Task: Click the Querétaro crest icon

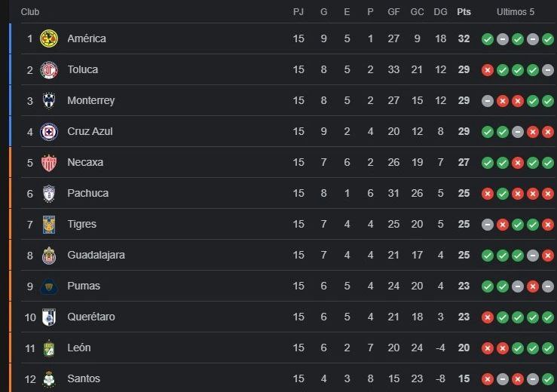Action: [x=49, y=317]
